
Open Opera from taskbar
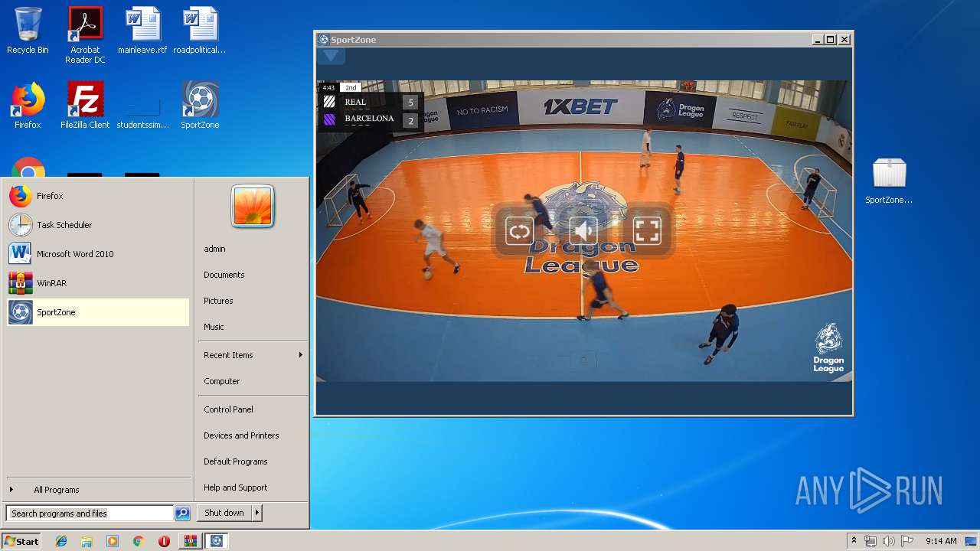click(164, 541)
